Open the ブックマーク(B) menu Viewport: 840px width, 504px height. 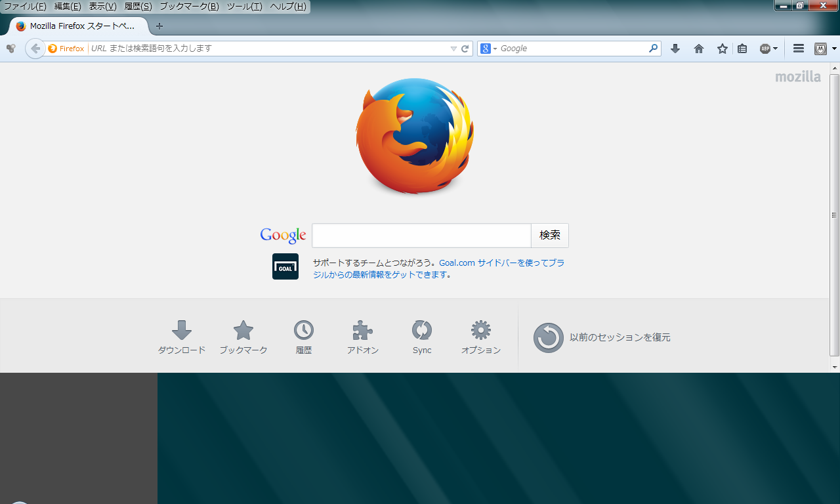pos(189,7)
